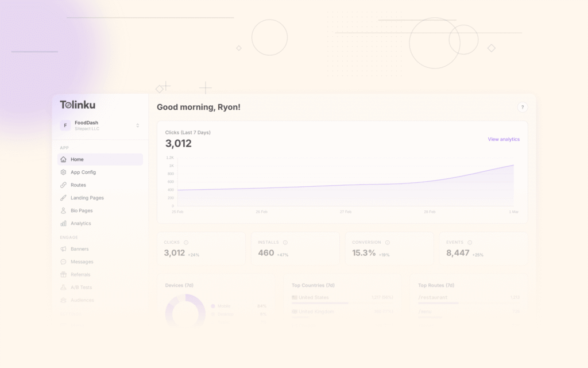The width and height of the screenshot is (588, 368).
Task: Open Banners under Engage
Action: pos(100,248)
